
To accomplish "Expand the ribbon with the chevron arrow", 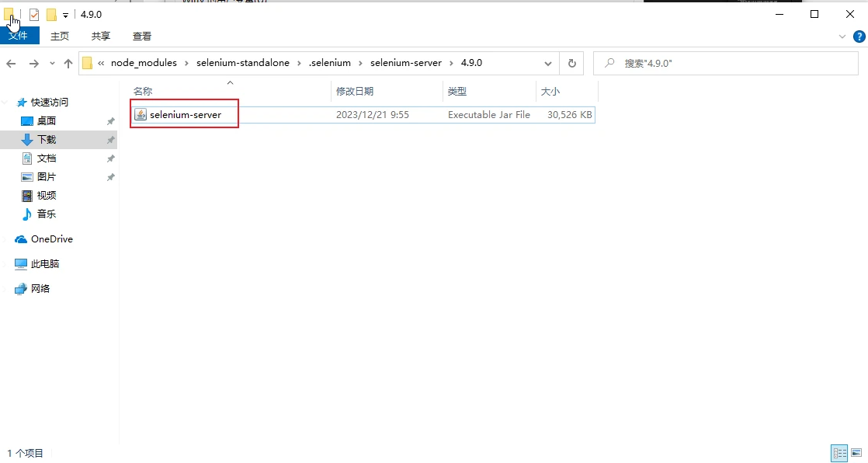I will click(x=842, y=37).
